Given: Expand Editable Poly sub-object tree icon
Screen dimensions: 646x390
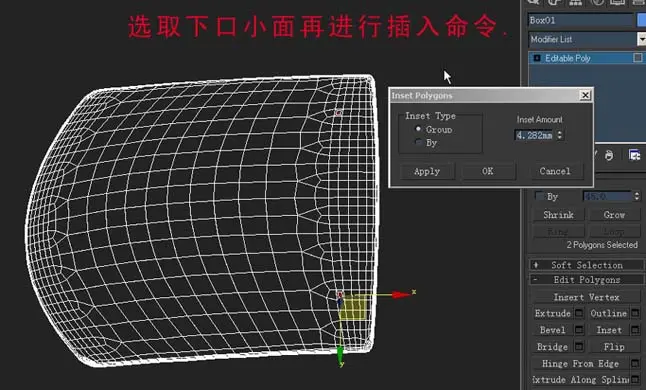Looking at the screenshot, I should pos(537,58).
